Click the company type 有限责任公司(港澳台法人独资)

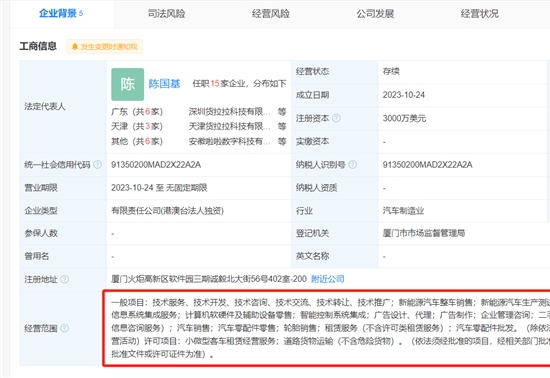[167, 211]
